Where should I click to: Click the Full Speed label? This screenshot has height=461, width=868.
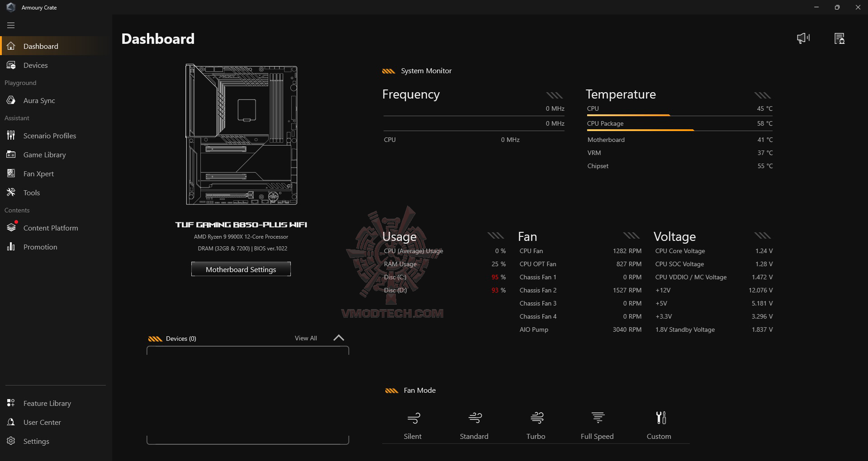click(x=597, y=436)
